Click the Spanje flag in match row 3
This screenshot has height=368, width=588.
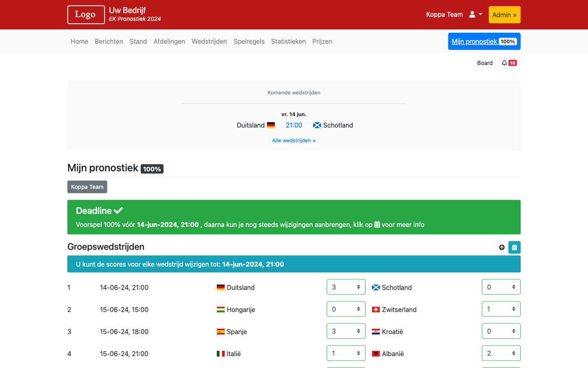(x=220, y=332)
